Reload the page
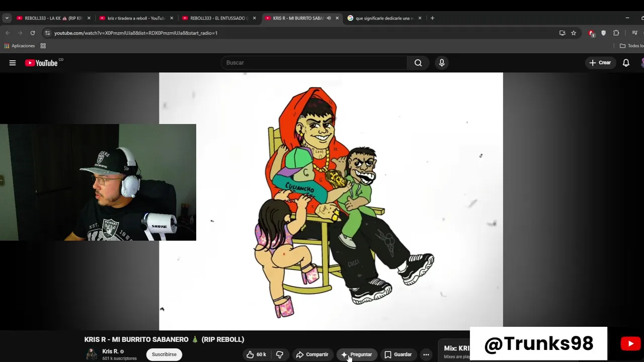Viewport: 644px width, 362px height. [x=33, y=33]
